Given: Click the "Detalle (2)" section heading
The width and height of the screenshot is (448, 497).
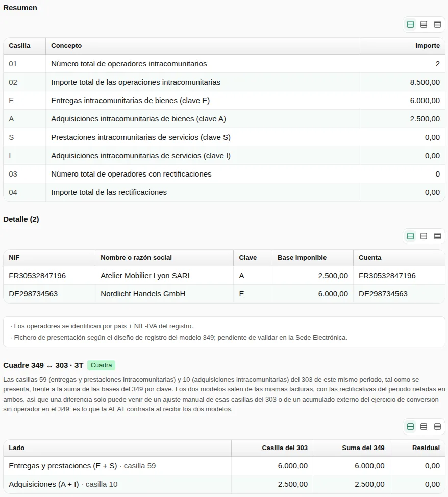Looking at the screenshot, I should pos(21,219).
